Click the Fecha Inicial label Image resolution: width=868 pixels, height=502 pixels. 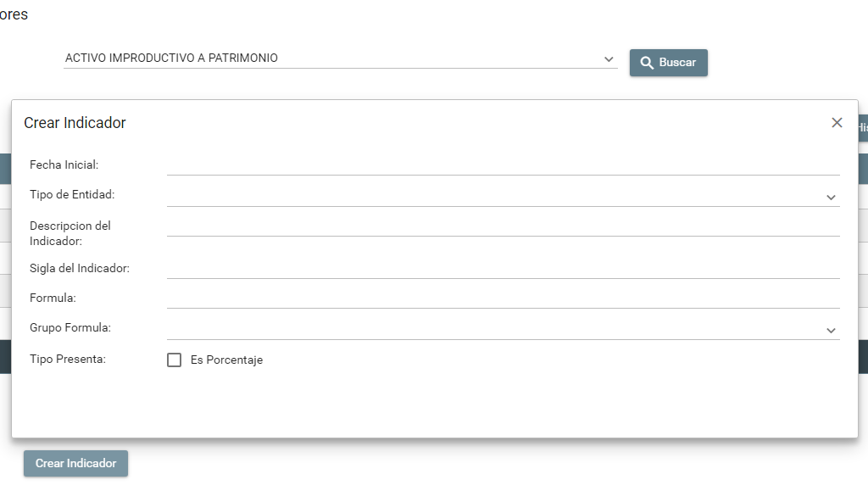pos(64,165)
